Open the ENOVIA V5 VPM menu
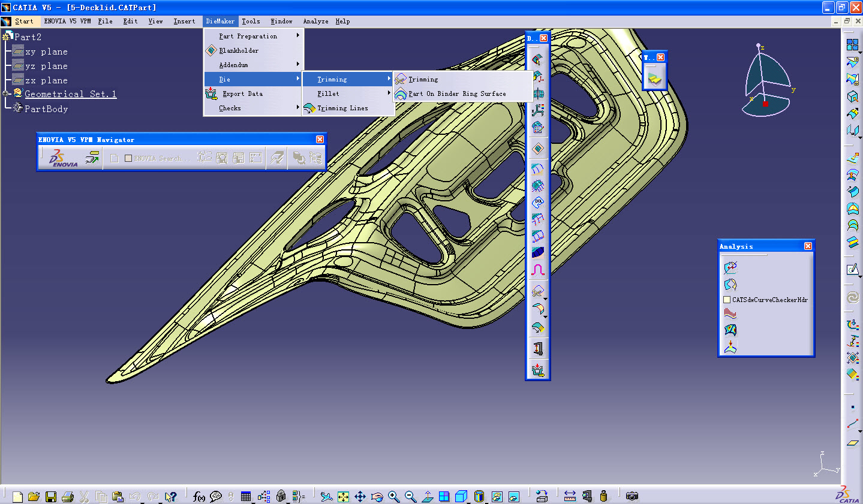The image size is (863, 504). pyautogui.click(x=67, y=21)
